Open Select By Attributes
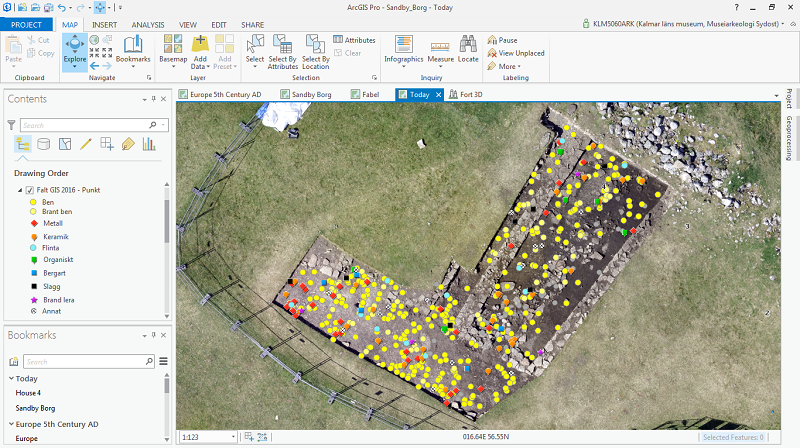 [x=283, y=51]
